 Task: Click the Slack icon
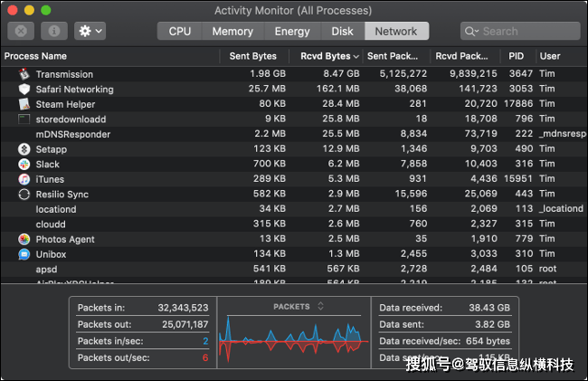click(x=24, y=164)
